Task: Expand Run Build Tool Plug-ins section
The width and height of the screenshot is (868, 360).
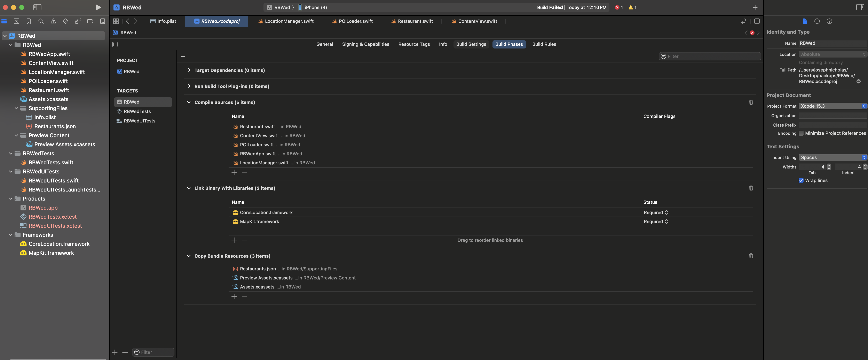Action: coord(189,86)
